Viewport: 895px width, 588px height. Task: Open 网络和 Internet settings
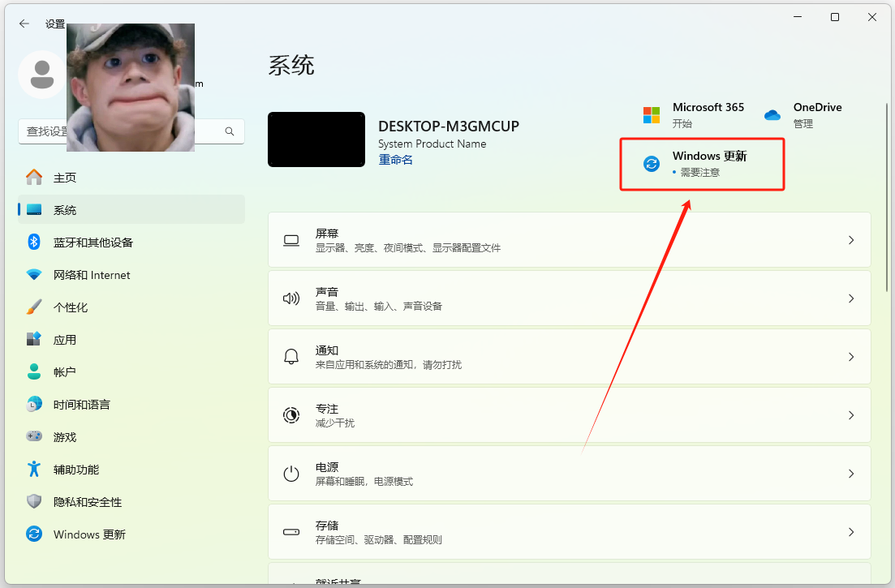click(131, 275)
